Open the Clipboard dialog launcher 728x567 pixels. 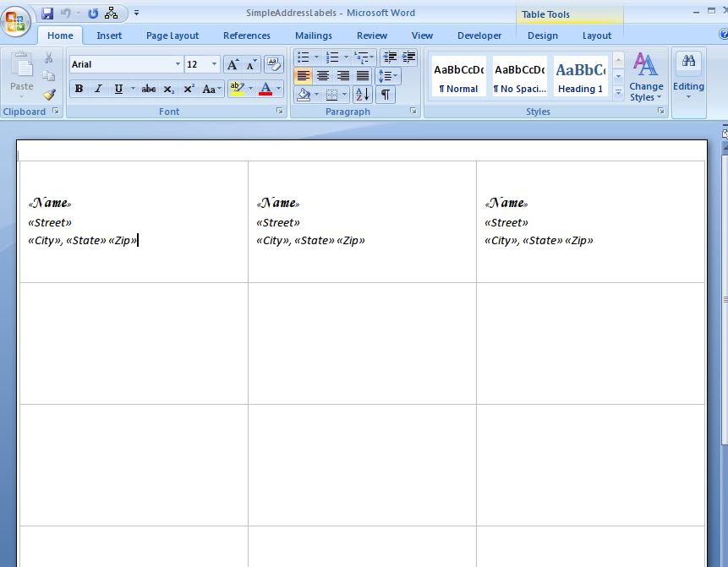point(56,111)
